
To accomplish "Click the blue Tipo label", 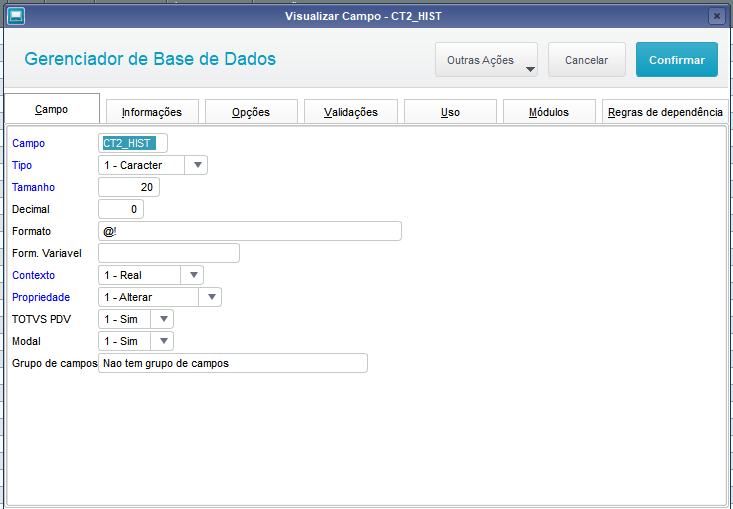I will [x=22, y=165].
